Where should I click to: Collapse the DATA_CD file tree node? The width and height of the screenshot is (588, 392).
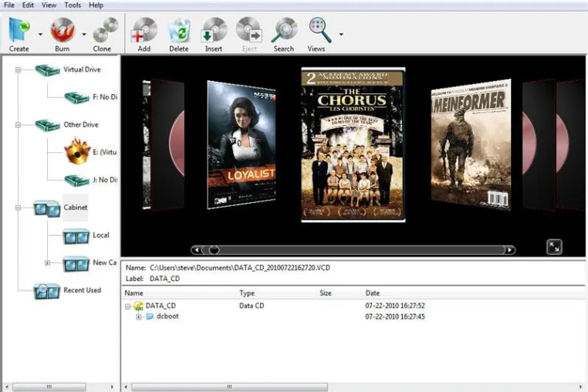(x=128, y=306)
